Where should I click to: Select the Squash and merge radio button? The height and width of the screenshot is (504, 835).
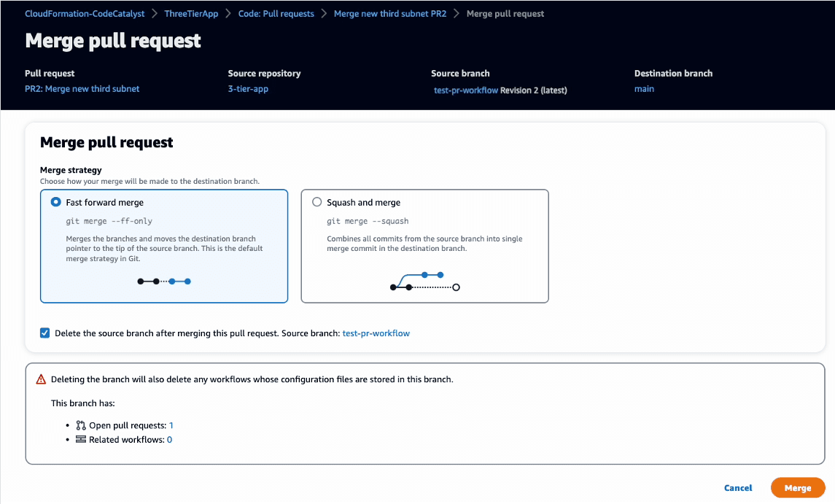(x=316, y=202)
